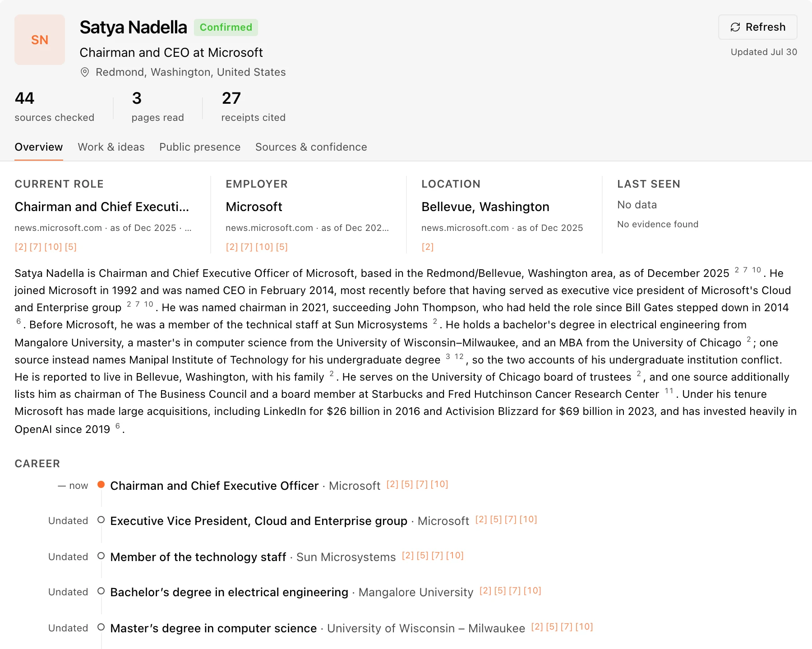The image size is (812, 649).
Task: Open the Sources & confidence tab
Action: [311, 147]
